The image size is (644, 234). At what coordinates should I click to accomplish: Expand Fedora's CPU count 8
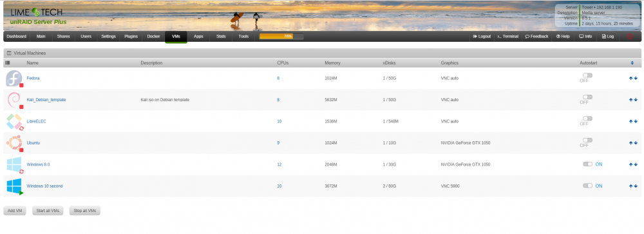(x=278, y=78)
